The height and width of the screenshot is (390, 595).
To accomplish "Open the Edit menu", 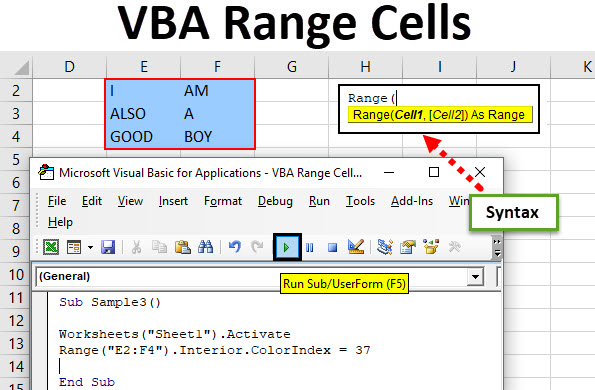I will click(x=92, y=201).
